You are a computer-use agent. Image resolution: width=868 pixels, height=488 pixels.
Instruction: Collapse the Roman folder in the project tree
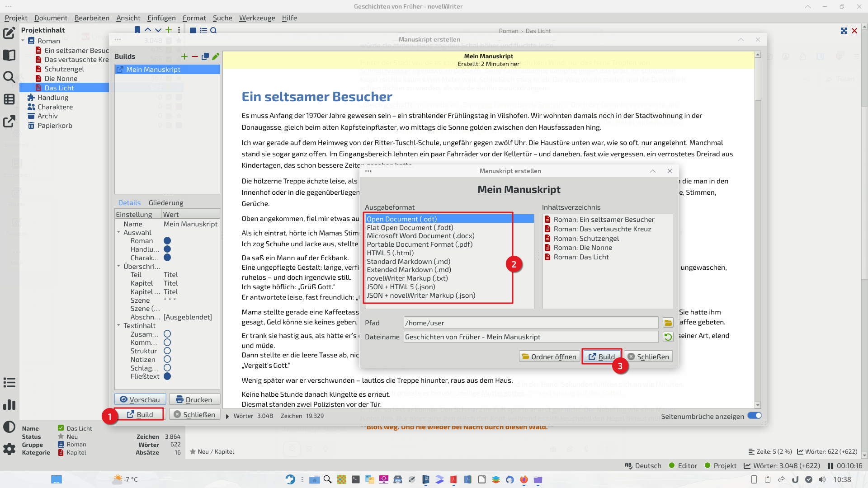tap(23, 41)
